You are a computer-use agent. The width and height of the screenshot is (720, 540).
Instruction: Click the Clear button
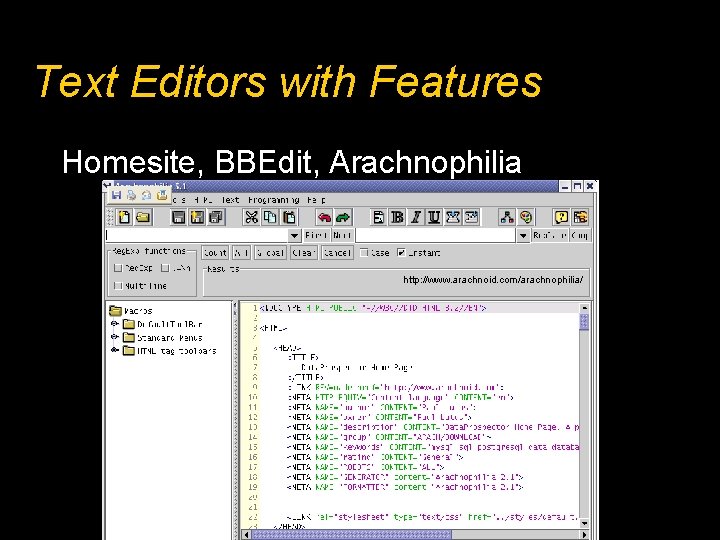304,253
